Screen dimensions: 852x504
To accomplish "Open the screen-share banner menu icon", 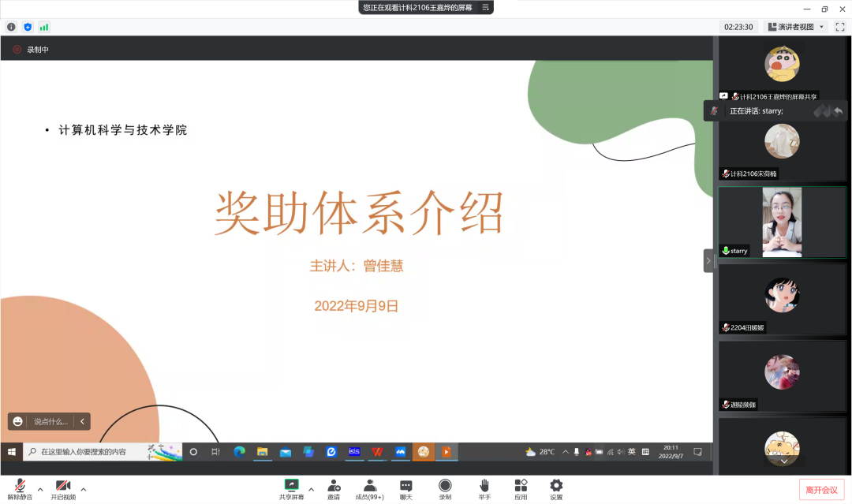I will (x=486, y=7).
